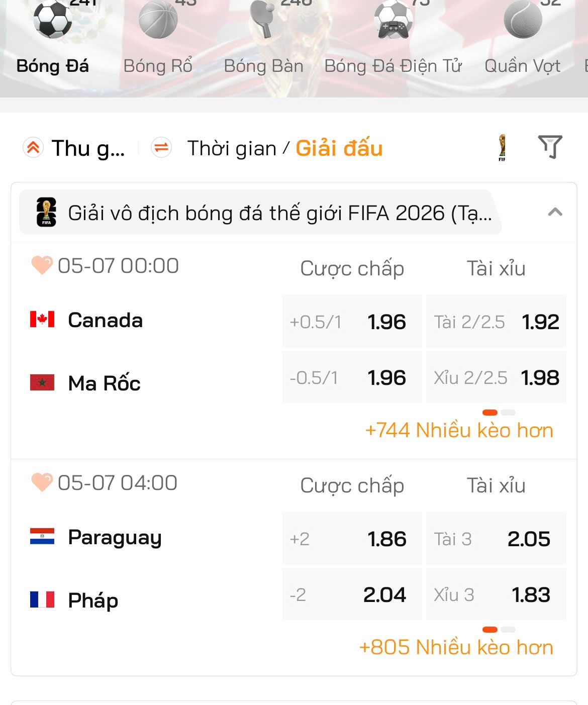Open the Bóng Rổ basketball icon

(158, 20)
